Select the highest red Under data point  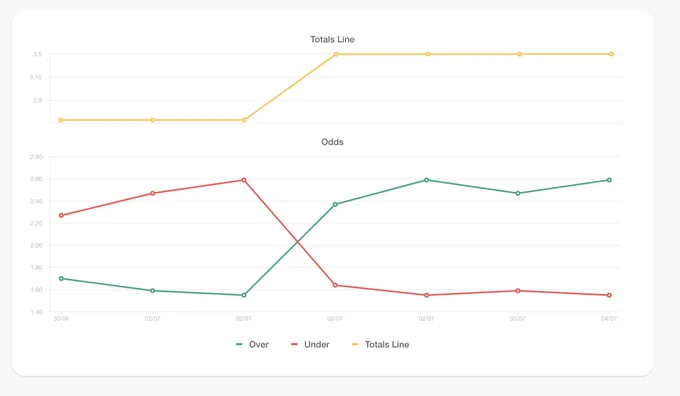coord(244,180)
